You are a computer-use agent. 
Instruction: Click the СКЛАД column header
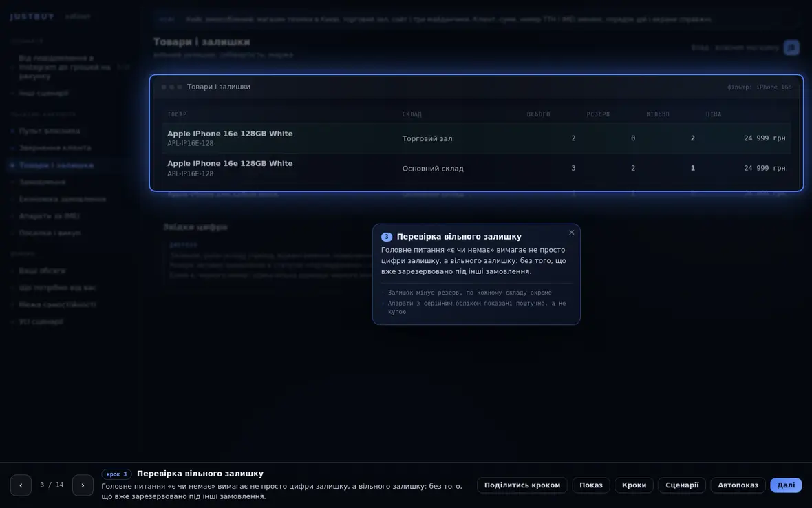coord(412,114)
